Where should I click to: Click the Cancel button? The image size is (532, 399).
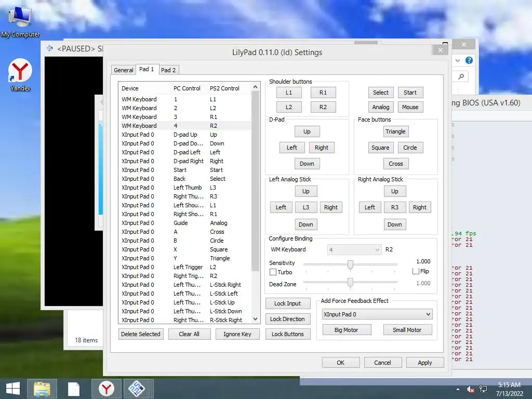pyautogui.click(x=383, y=363)
